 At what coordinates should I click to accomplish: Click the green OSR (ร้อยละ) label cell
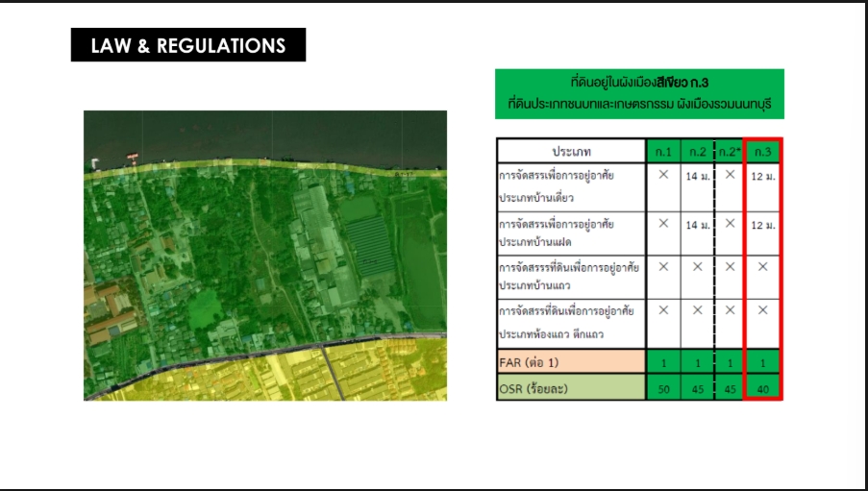point(571,388)
